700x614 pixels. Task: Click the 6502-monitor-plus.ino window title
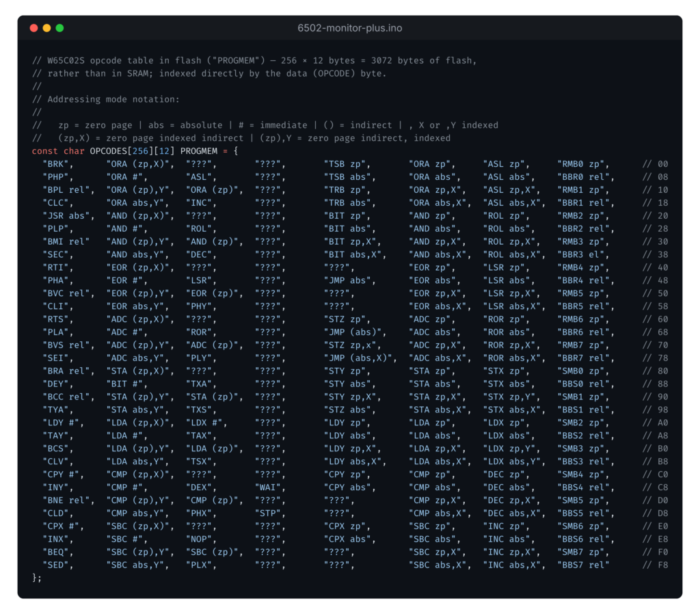[349, 28]
